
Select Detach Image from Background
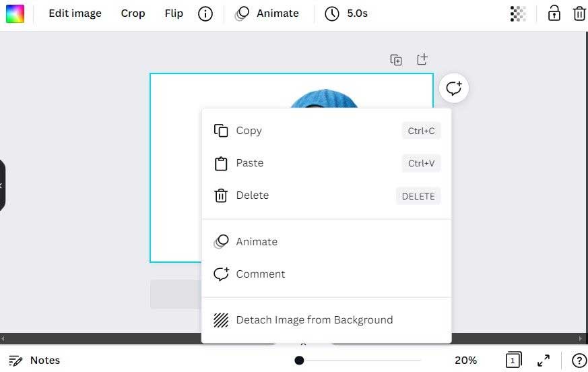tap(314, 320)
